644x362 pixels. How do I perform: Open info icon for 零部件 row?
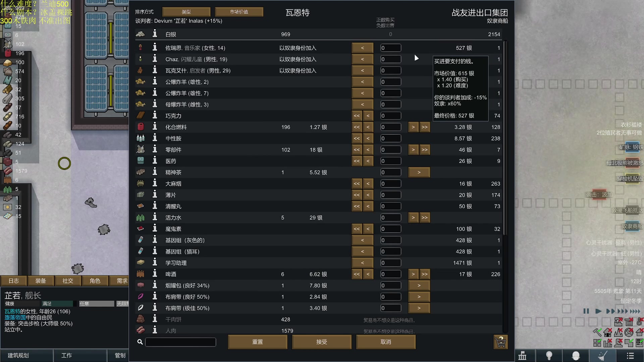coord(155,149)
